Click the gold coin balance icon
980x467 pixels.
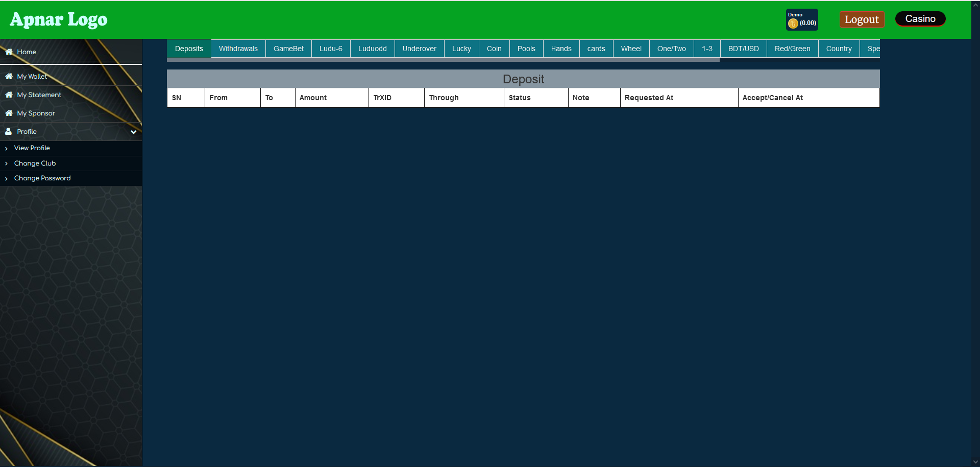pos(793,24)
